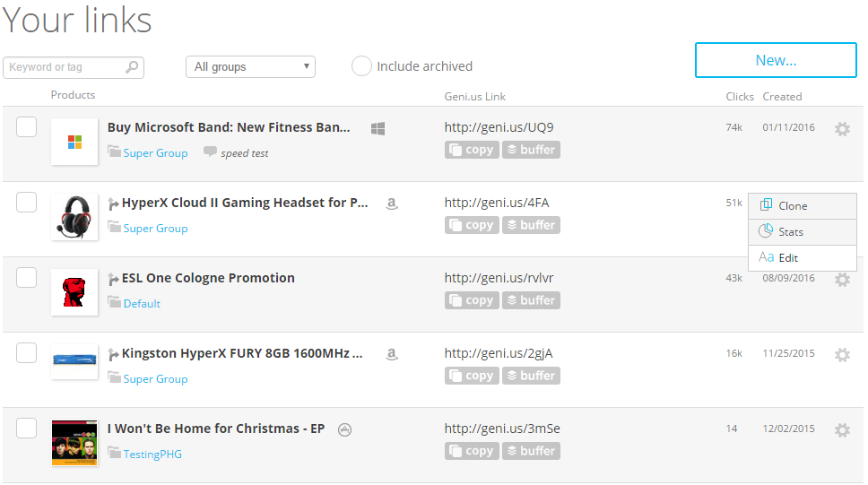The height and width of the screenshot is (485, 868).
Task: Click the New... button
Action: pos(776,61)
